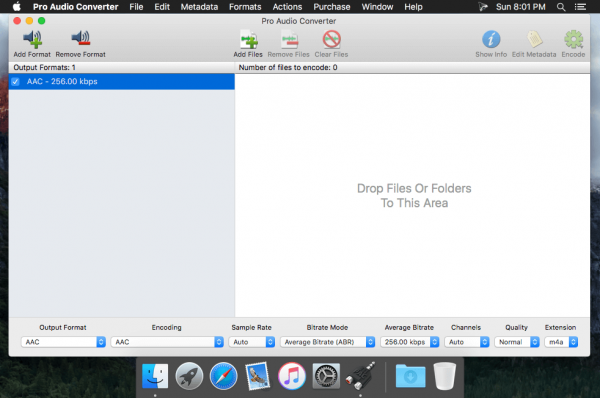Select the AAC - 256.00 kbps format row
Screen dimensions: 600x398
click(x=122, y=82)
